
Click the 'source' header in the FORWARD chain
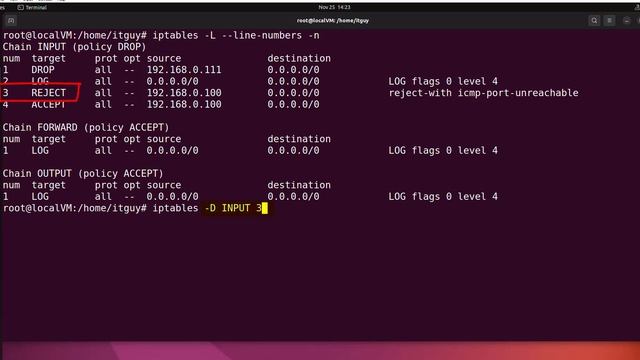(164, 139)
